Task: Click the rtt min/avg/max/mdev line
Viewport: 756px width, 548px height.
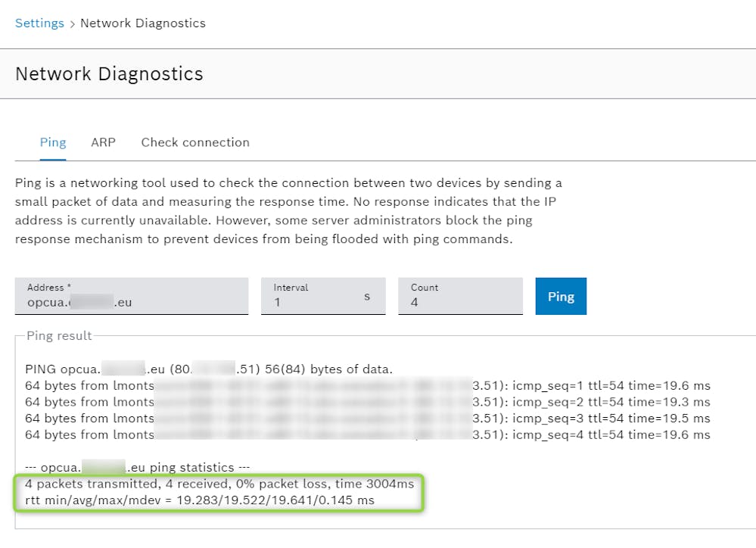Action: (x=200, y=500)
